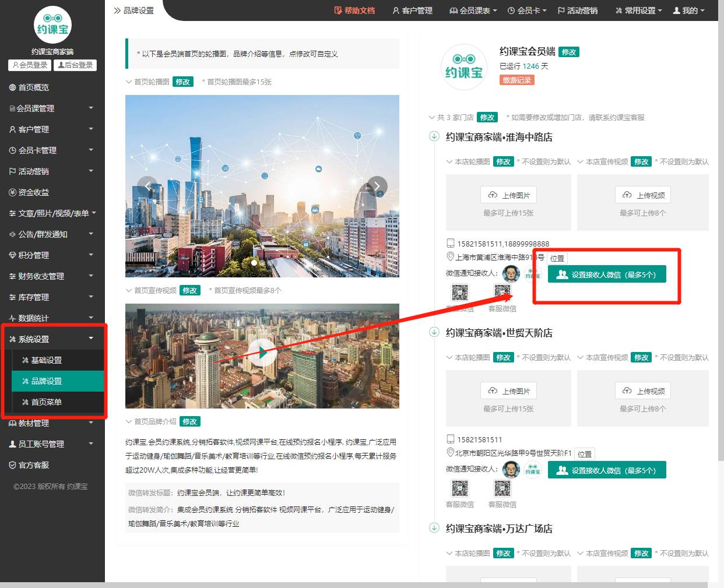Click the 约课宝 receiver avatar in 世贸天阶店
The image size is (724, 588).
point(533,469)
